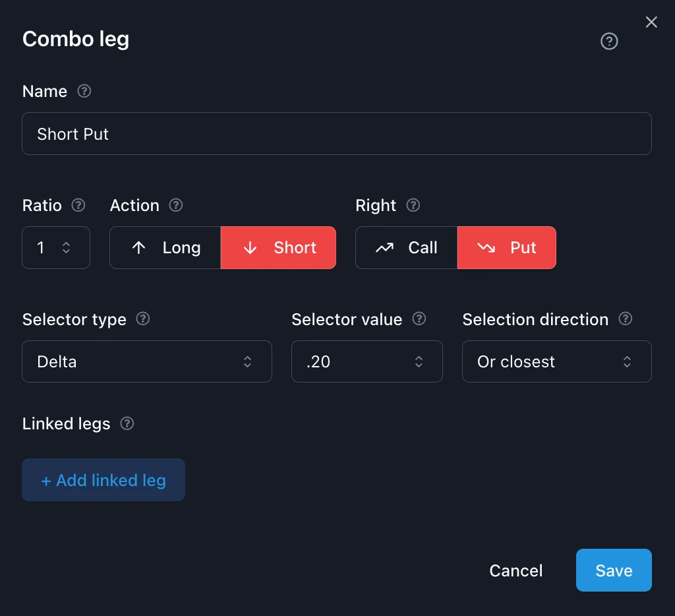Expand the Selector value .20 dropdown

(x=367, y=361)
